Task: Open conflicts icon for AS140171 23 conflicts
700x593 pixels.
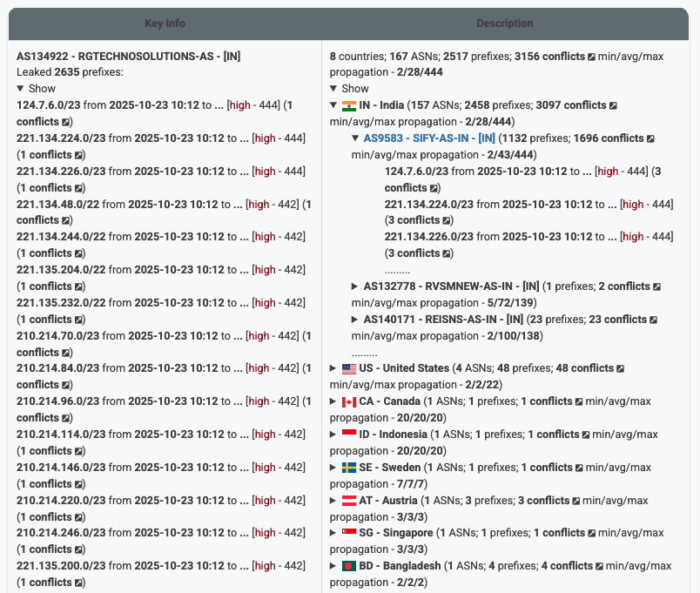Action: 653,320
